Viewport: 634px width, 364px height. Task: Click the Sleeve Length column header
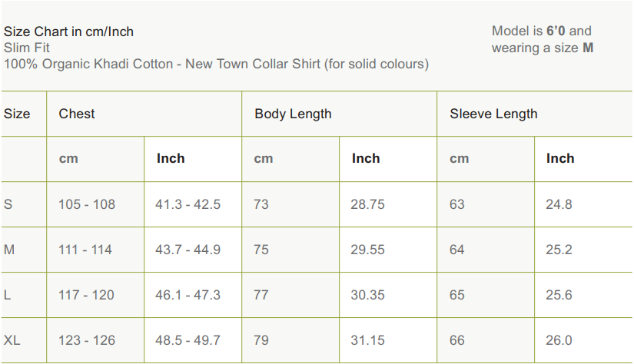[x=493, y=114]
